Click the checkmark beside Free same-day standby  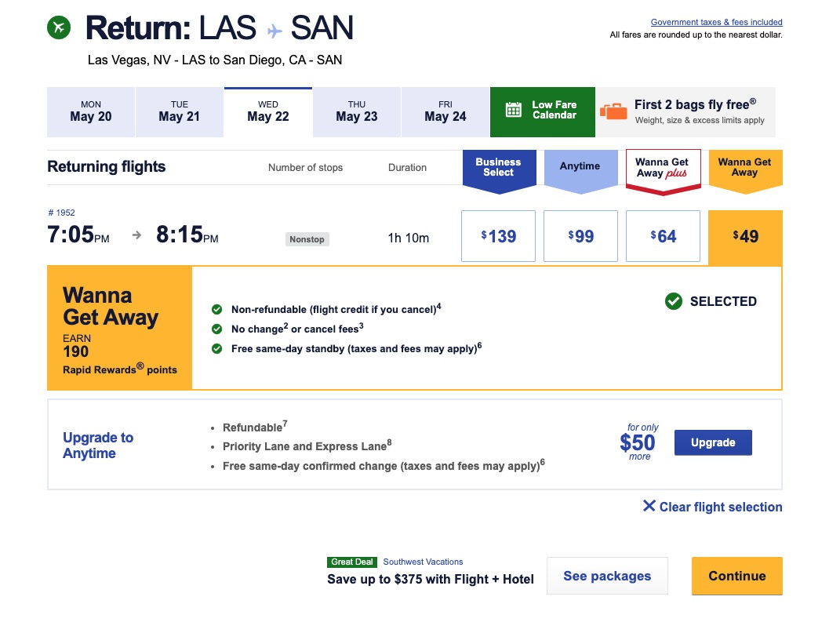coord(216,348)
